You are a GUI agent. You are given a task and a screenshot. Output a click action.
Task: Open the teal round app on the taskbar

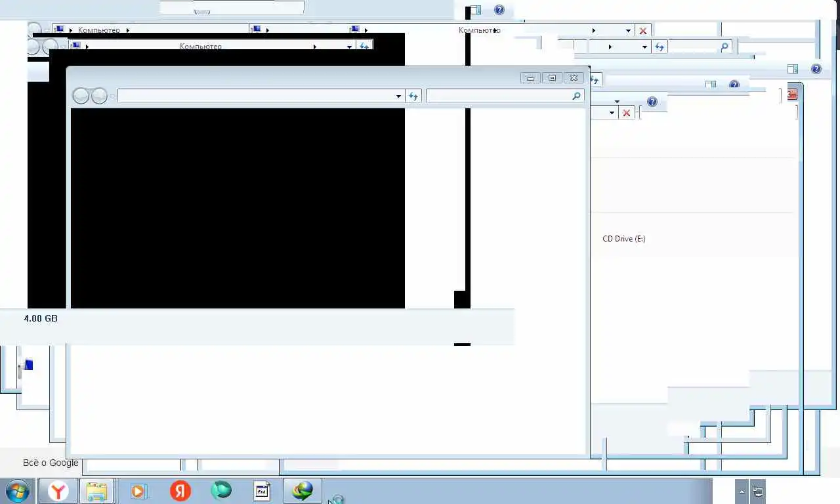coord(221,490)
